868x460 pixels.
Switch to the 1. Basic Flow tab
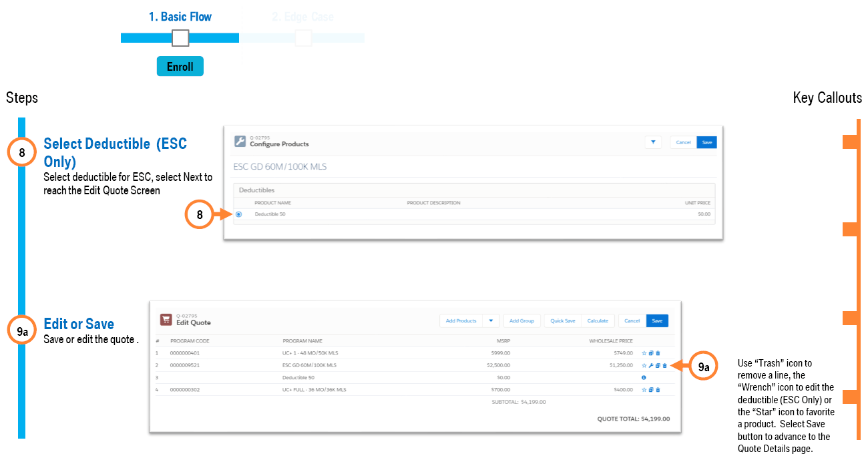[x=180, y=17]
